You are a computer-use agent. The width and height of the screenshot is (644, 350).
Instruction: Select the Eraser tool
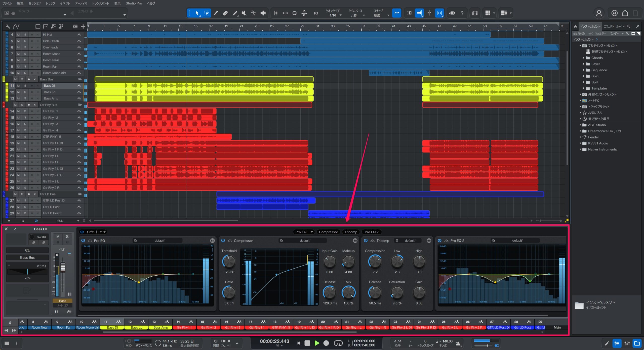tap(225, 13)
